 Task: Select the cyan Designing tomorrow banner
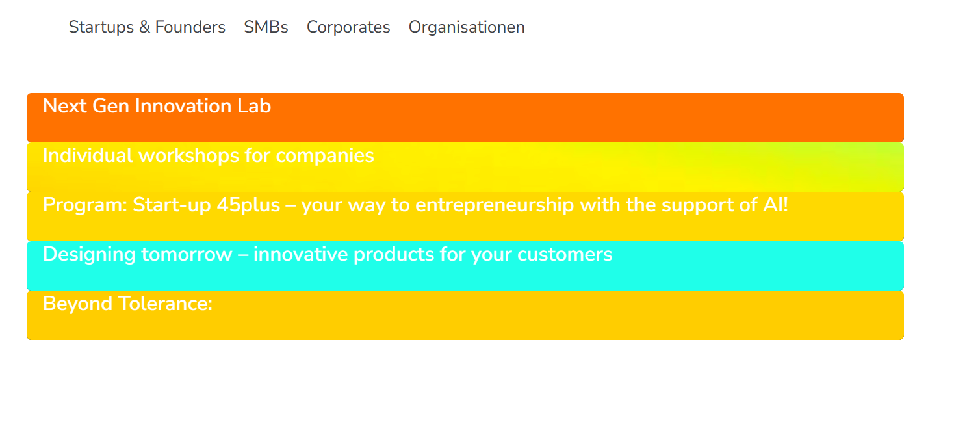[x=465, y=266]
